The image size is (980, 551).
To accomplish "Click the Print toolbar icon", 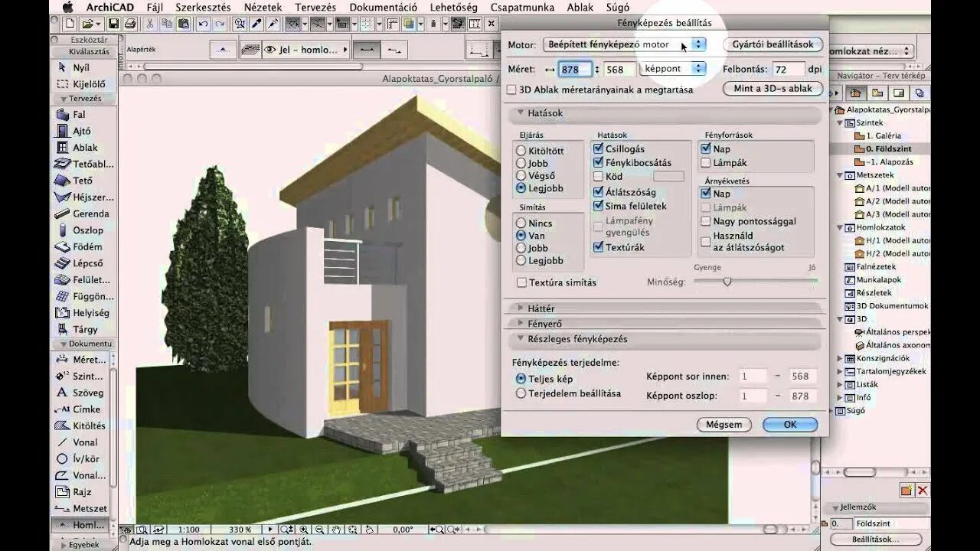I will point(129,24).
